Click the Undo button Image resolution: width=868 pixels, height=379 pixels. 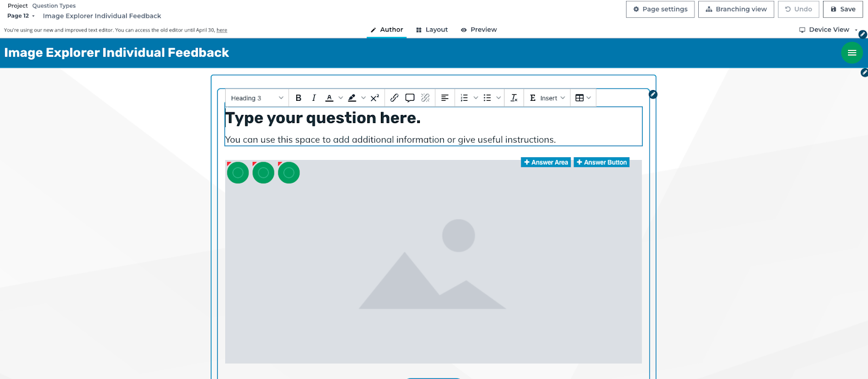pyautogui.click(x=799, y=9)
